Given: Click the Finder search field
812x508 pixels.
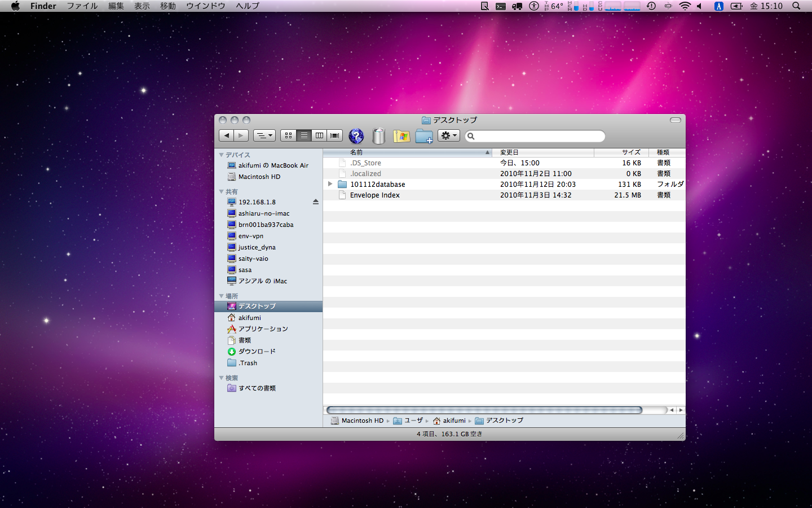Looking at the screenshot, I should (x=539, y=136).
